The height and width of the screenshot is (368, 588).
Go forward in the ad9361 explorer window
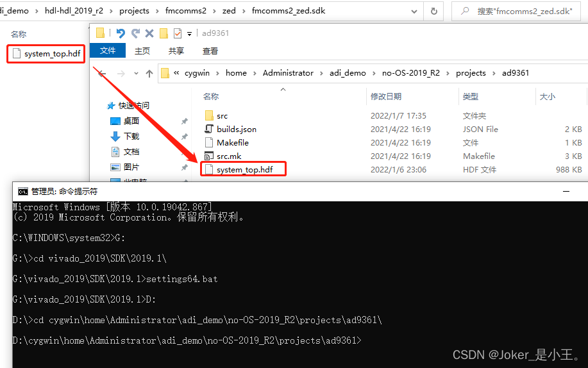pos(121,74)
